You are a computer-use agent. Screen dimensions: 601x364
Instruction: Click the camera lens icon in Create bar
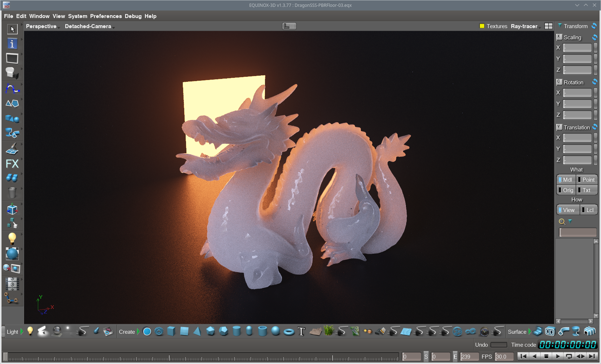pos(485,332)
